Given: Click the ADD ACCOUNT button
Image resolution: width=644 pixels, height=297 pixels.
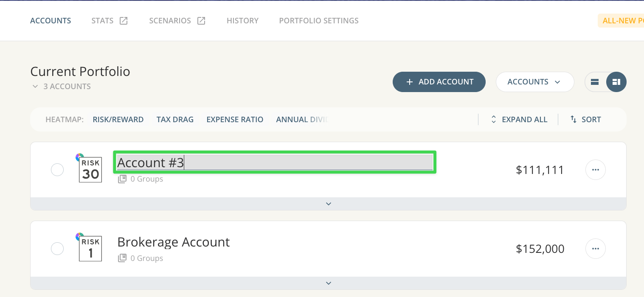Looking at the screenshot, I should (439, 81).
